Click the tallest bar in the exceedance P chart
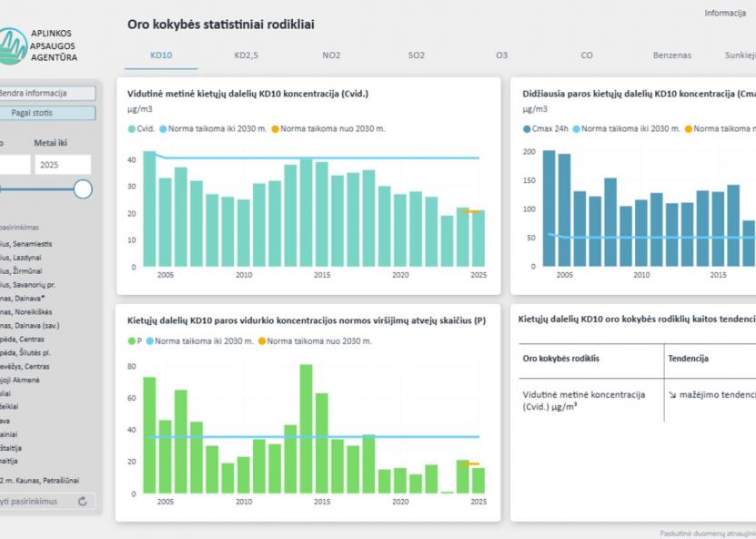This screenshot has width=756, height=539. click(x=307, y=429)
